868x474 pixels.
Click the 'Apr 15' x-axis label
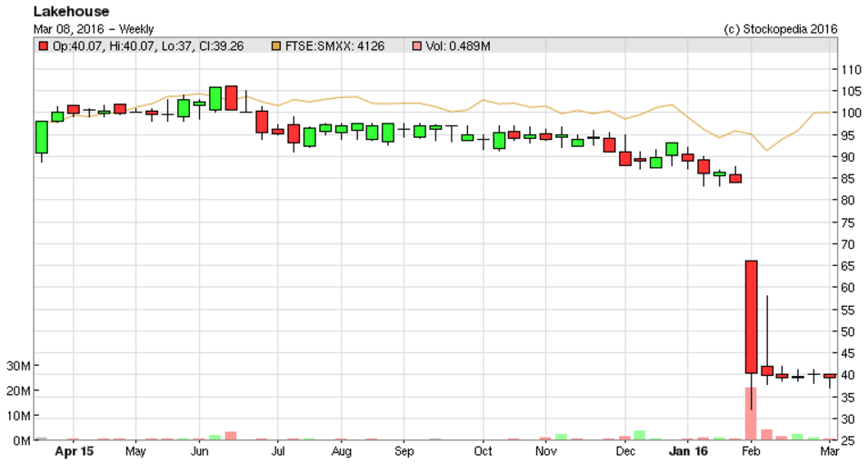(75, 451)
